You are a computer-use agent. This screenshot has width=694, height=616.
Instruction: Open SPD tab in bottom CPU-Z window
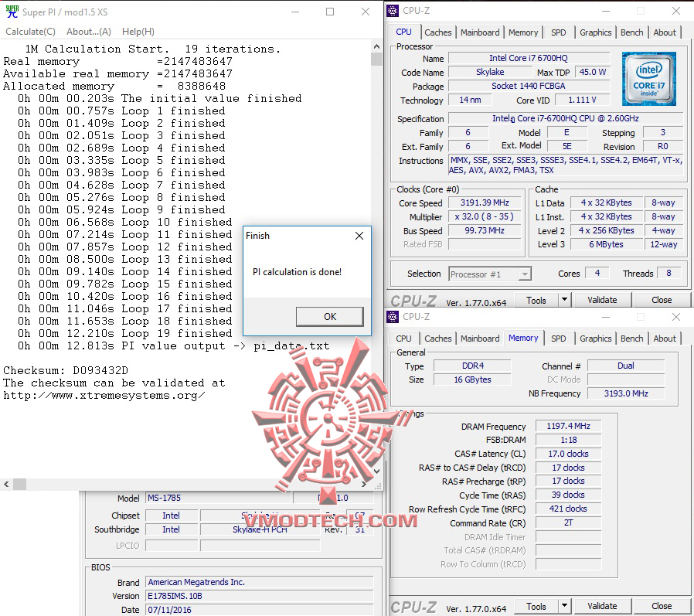click(559, 339)
